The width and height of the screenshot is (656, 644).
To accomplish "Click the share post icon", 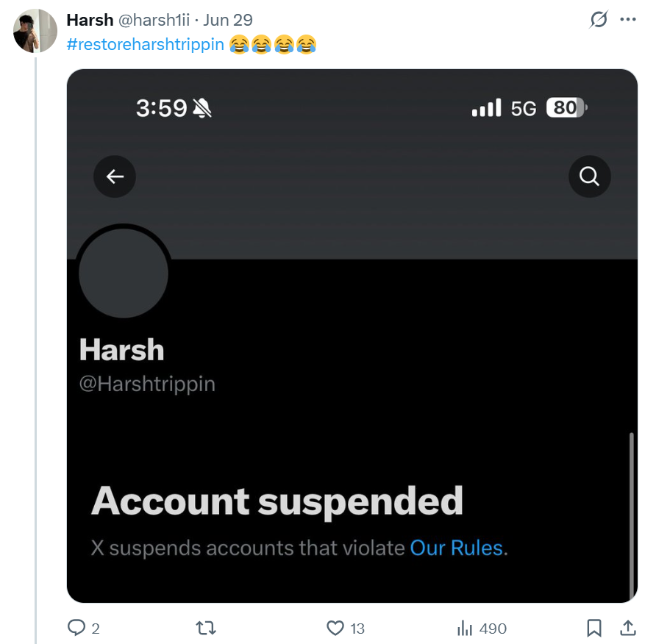I will 628,628.
